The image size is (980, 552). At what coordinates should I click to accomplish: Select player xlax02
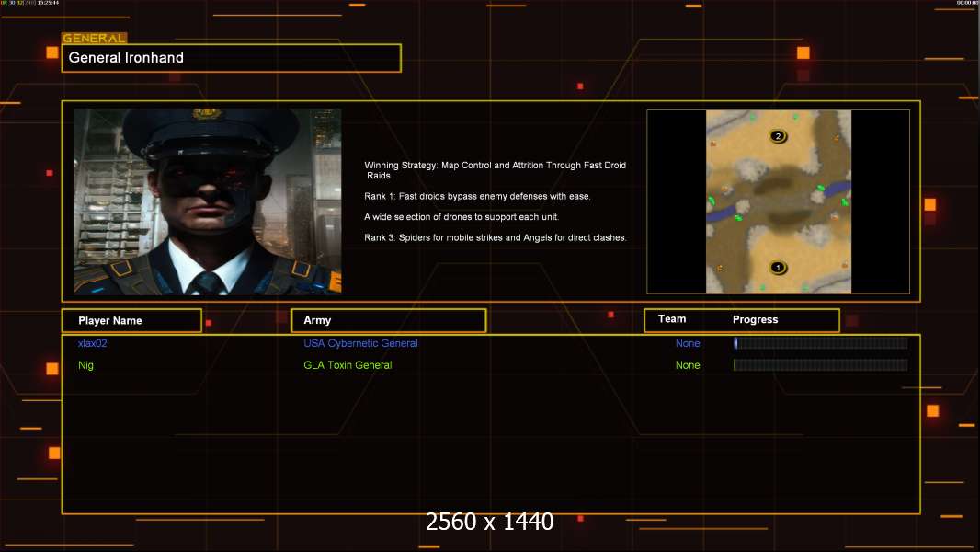[x=93, y=343]
